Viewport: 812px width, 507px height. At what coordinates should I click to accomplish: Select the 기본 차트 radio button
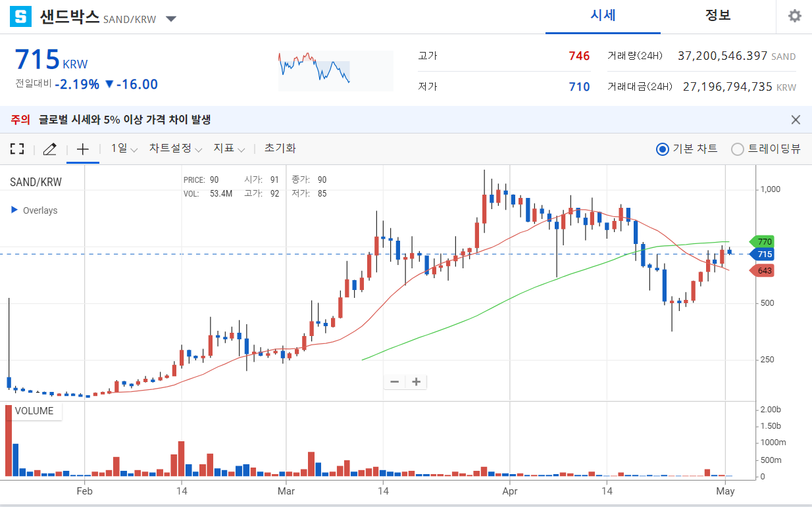[x=662, y=149]
